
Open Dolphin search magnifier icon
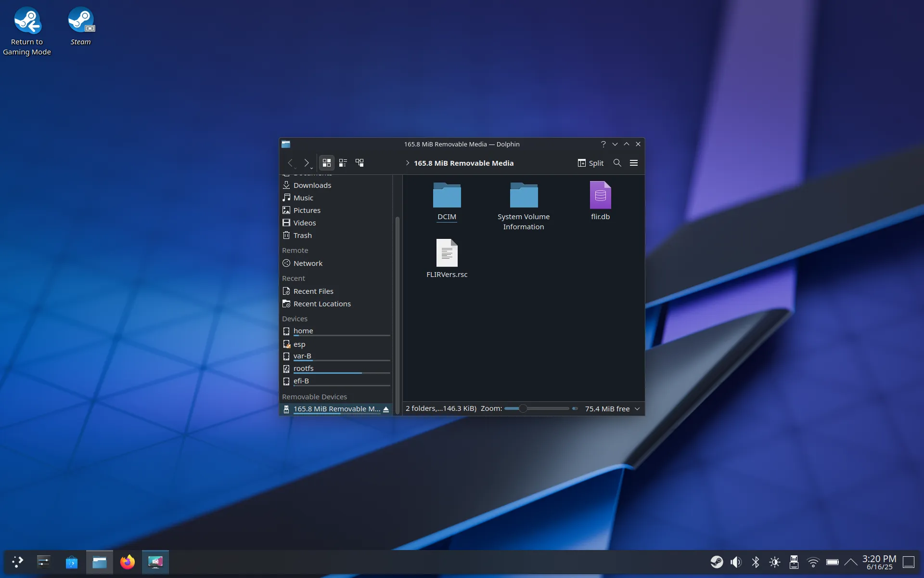(617, 163)
